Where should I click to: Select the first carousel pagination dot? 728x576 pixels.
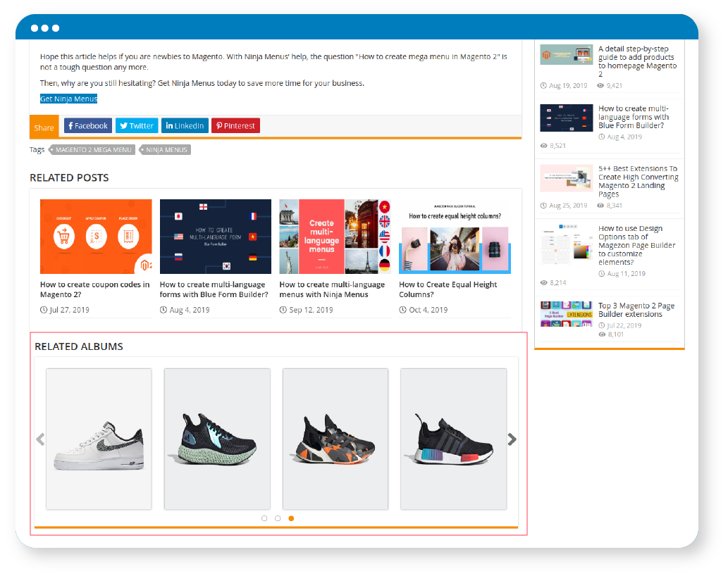coord(264,518)
